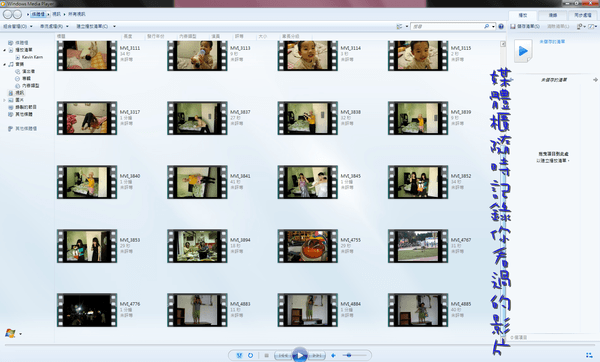Select the Pictures node icon

(11, 100)
